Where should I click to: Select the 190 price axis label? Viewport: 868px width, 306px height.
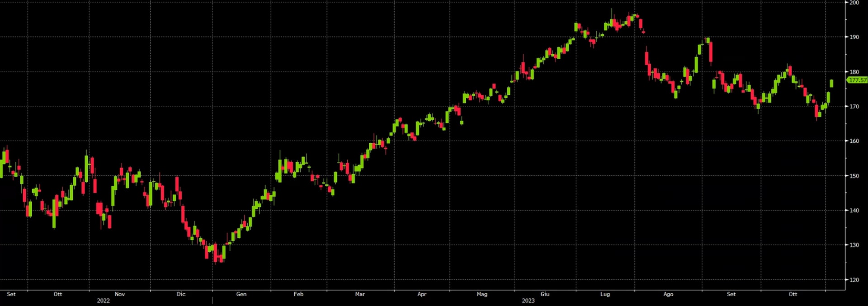point(854,37)
